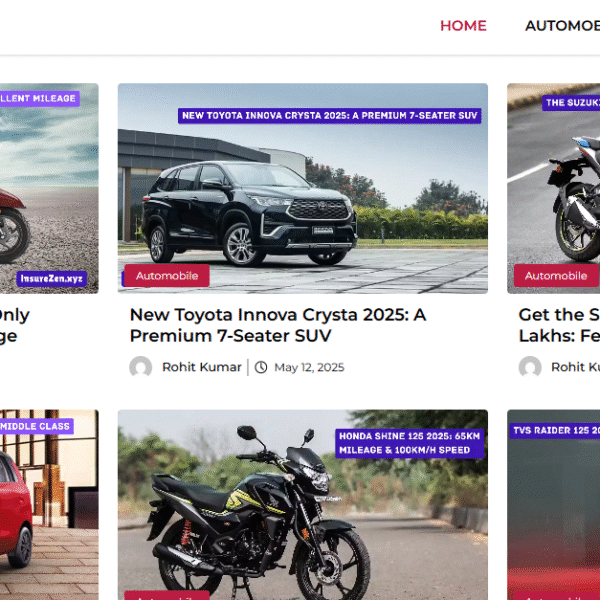Open Honda Shine 125 motorcycle thumbnail
This screenshot has height=600, width=600.
tap(303, 505)
